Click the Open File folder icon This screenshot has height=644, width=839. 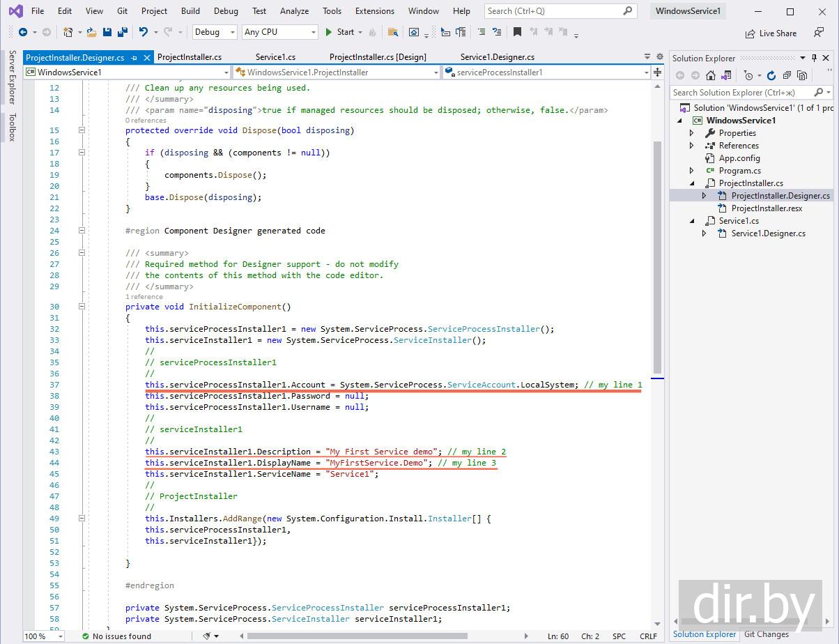[x=91, y=32]
